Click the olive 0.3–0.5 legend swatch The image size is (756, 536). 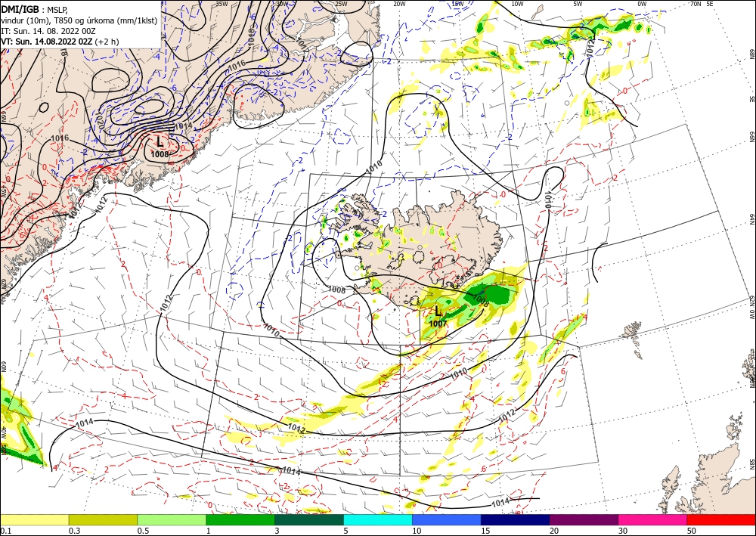tap(103, 519)
